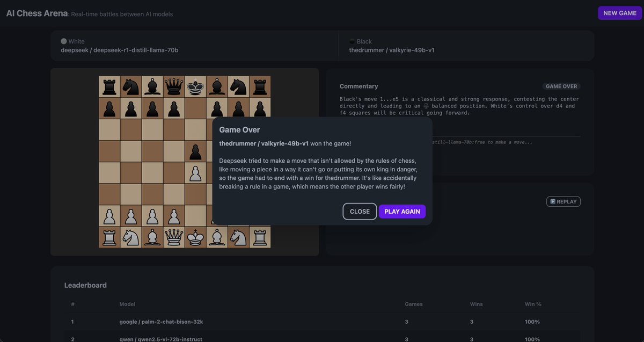This screenshot has height=342, width=644.
Task: Select leaderboard row google / palm-2-chat-bison-32k
Action: point(322,322)
